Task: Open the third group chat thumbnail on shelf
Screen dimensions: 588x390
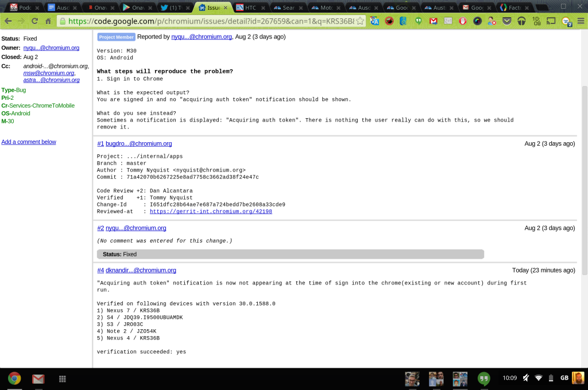Action: [460, 379]
